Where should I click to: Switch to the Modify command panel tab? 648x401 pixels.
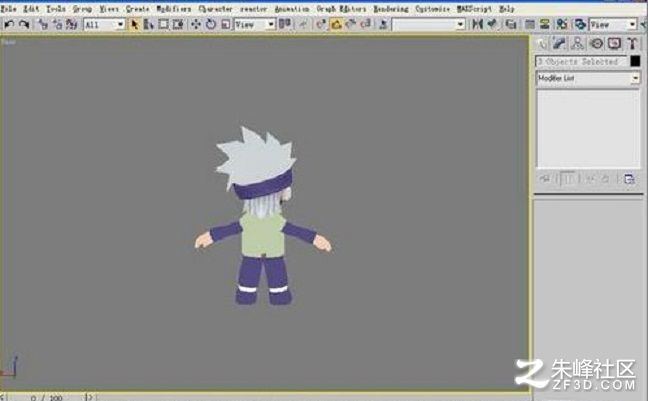(559, 43)
